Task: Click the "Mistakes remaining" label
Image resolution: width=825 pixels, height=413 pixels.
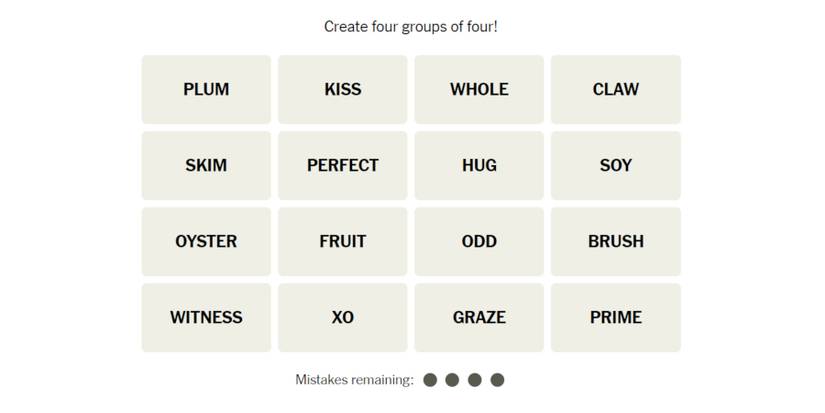Action: point(354,380)
